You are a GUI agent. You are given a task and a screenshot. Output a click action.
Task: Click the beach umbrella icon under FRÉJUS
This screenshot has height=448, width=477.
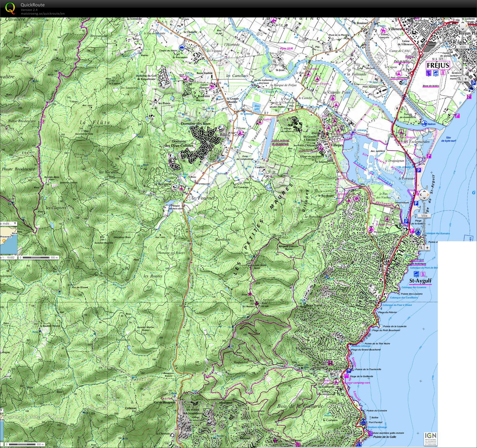tap(436, 73)
